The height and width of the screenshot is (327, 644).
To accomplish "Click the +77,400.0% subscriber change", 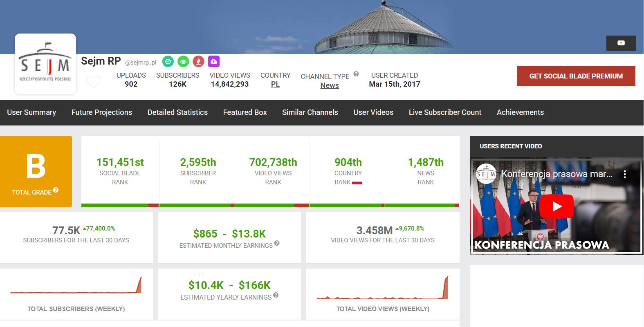I will pos(99,228).
